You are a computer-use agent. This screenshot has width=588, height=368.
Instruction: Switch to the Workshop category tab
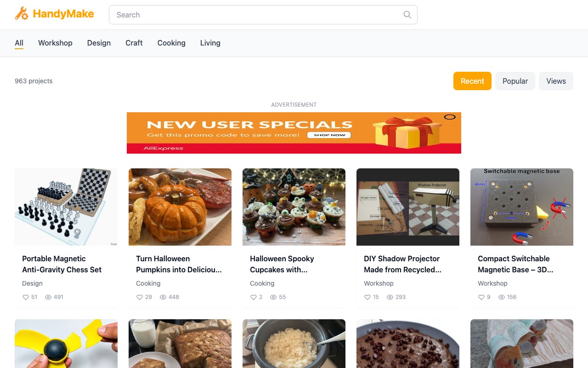pos(55,43)
